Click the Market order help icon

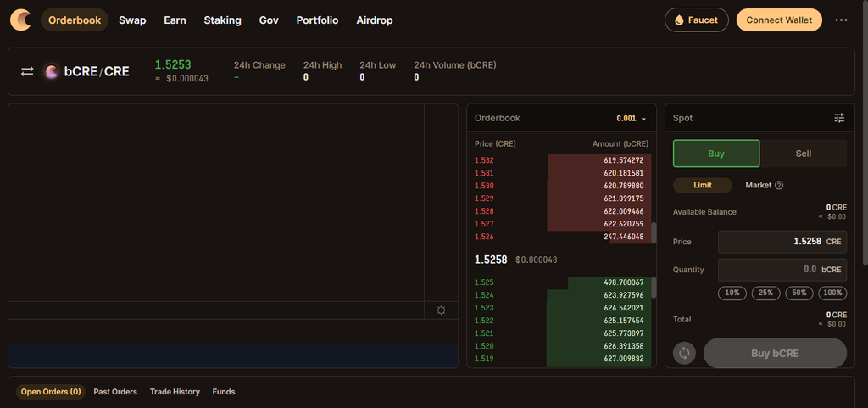tap(779, 186)
